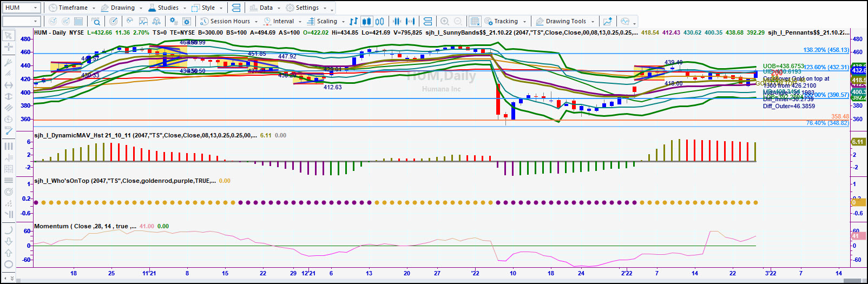The height and width of the screenshot is (284, 868).
Task: Select the ellipse drawing tool in sidebar
Action: [x=8, y=265]
